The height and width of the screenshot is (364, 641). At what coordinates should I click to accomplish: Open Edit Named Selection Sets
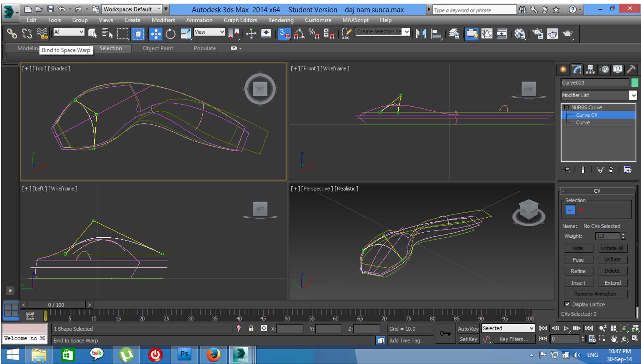(x=346, y=33)
